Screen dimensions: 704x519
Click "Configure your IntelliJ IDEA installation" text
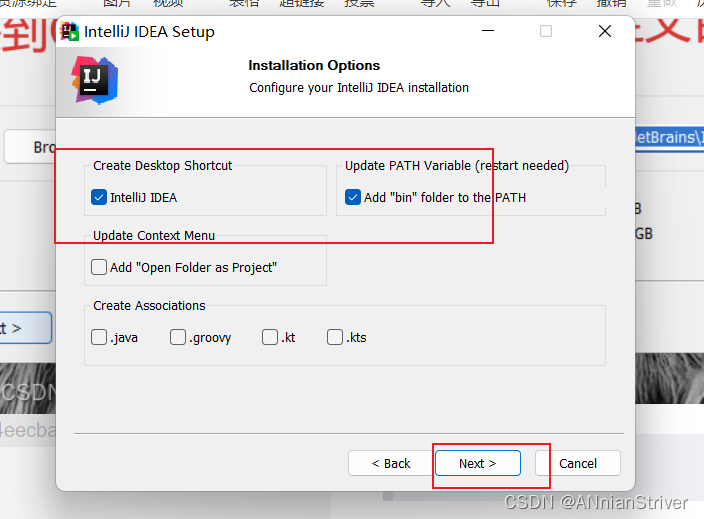point(359,88)
